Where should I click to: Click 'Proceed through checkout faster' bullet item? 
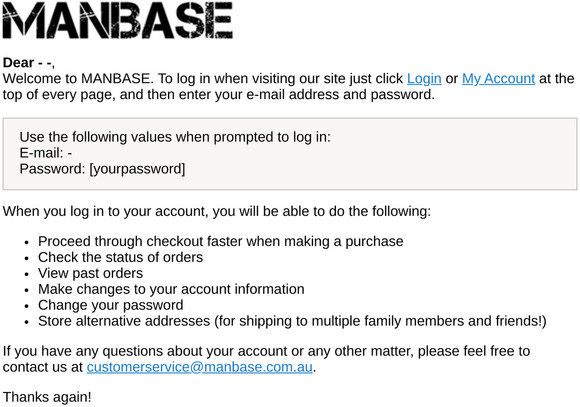point(220,241)
